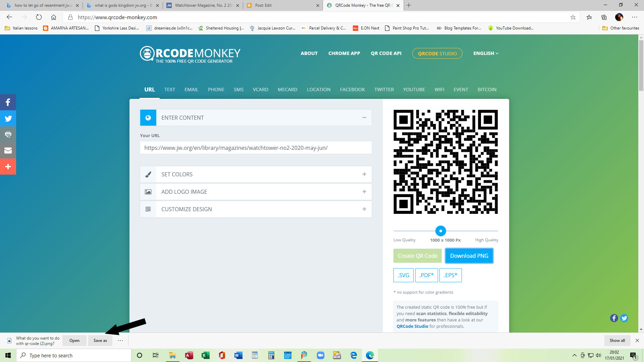
Task: Open Microsoft Excel from the taskbar
Action: 206,355
